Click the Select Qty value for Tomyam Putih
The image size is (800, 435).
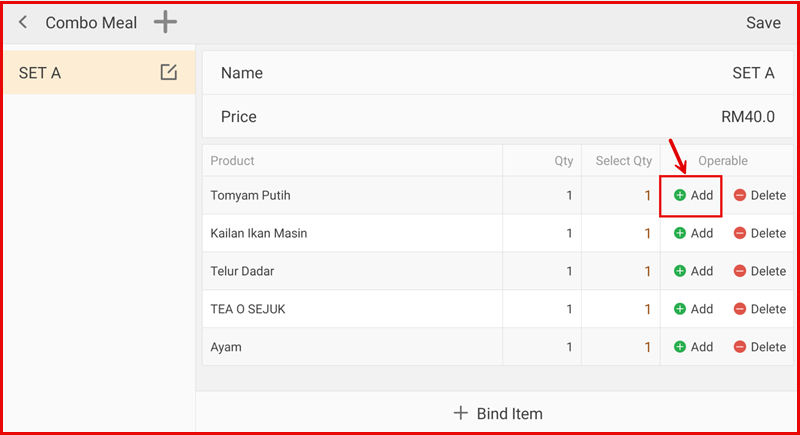[x=647, y=195]
